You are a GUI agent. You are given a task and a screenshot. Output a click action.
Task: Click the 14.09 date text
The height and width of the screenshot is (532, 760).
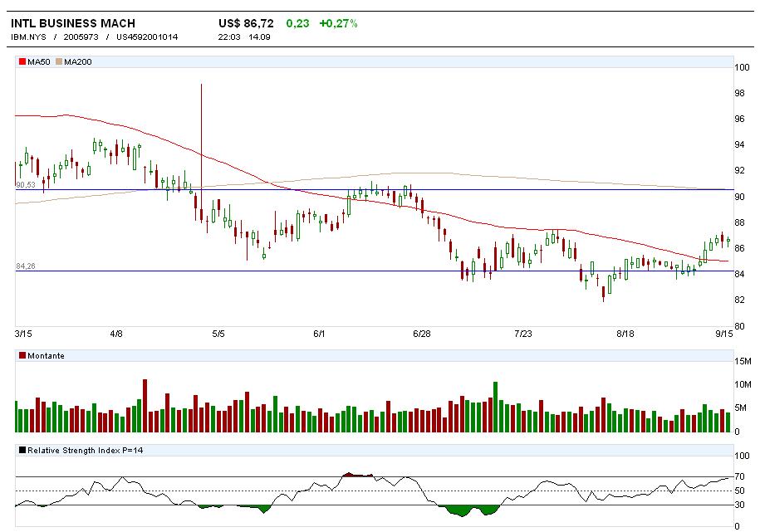[259, 37]
